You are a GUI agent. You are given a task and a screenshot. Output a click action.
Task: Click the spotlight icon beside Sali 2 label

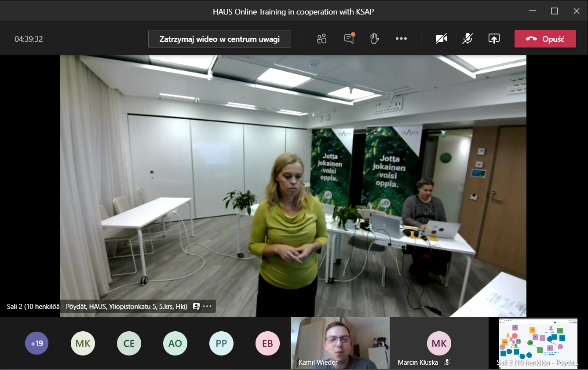coord(196,306)
